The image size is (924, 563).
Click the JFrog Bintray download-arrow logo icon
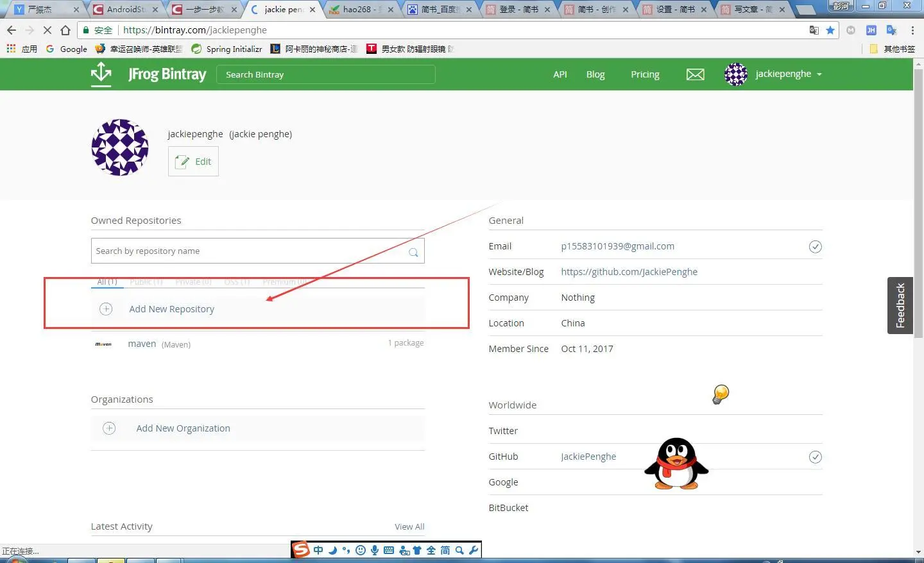tap(101, 74)
